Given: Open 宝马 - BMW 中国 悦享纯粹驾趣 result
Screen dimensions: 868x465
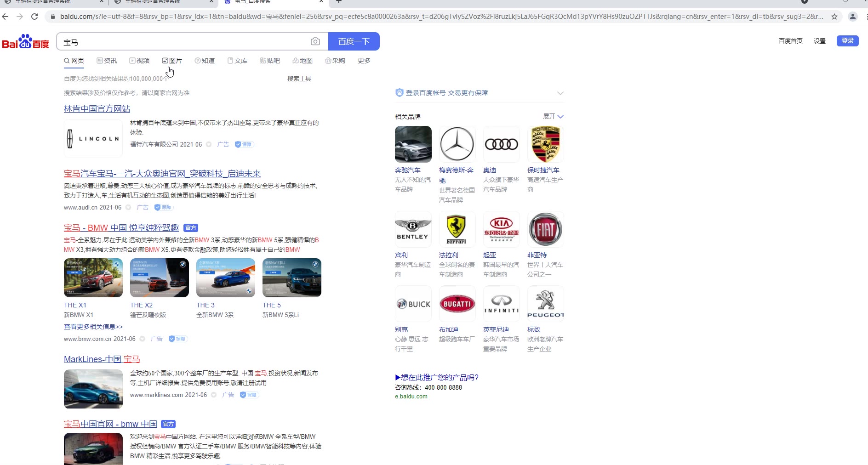Looking at the screenshot, I should point(121,227).
